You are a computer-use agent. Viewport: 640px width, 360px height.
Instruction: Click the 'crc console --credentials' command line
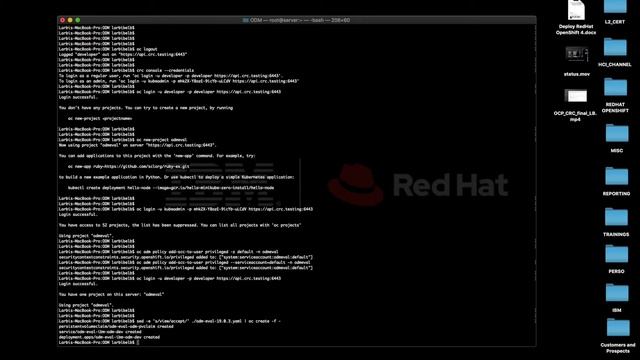(x=126, y=70)
